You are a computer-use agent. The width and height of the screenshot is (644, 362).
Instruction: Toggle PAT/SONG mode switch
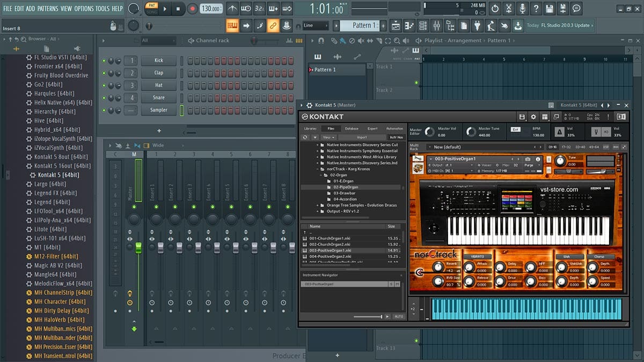tap(151, 9)
